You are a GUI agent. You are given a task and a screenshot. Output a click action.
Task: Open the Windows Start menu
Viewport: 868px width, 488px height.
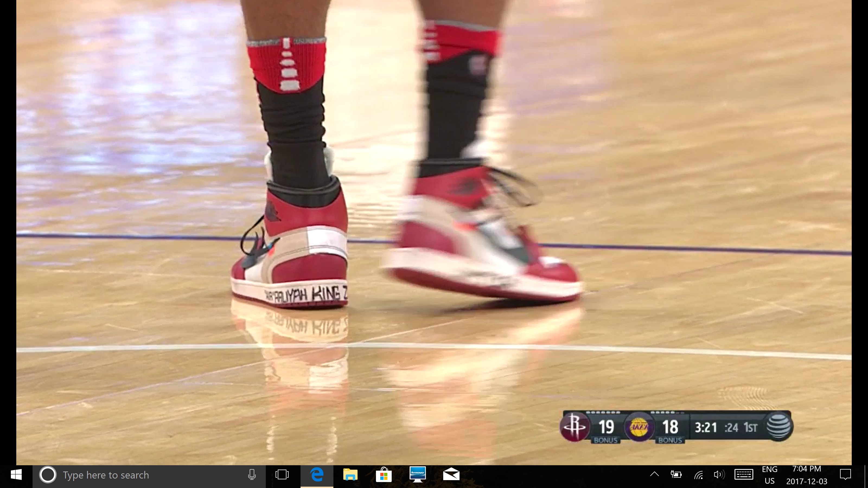pyautogui.click(x=16, y=475)
